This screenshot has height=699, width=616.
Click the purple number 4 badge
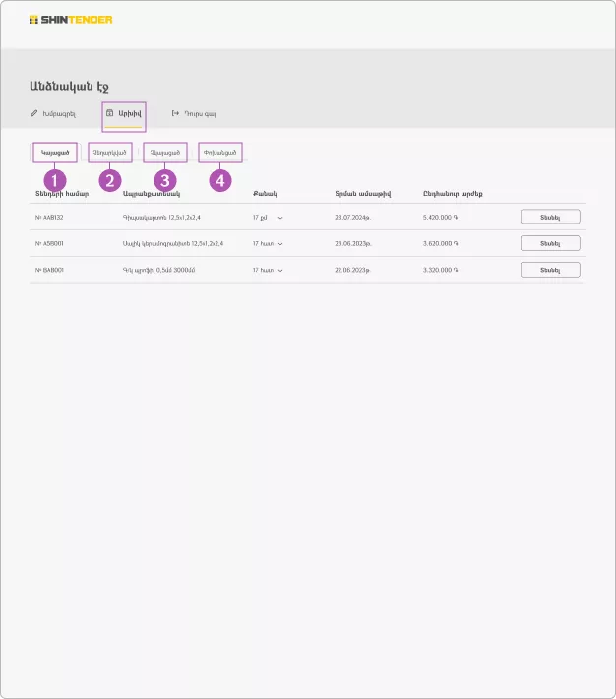(x=220, y=180)
